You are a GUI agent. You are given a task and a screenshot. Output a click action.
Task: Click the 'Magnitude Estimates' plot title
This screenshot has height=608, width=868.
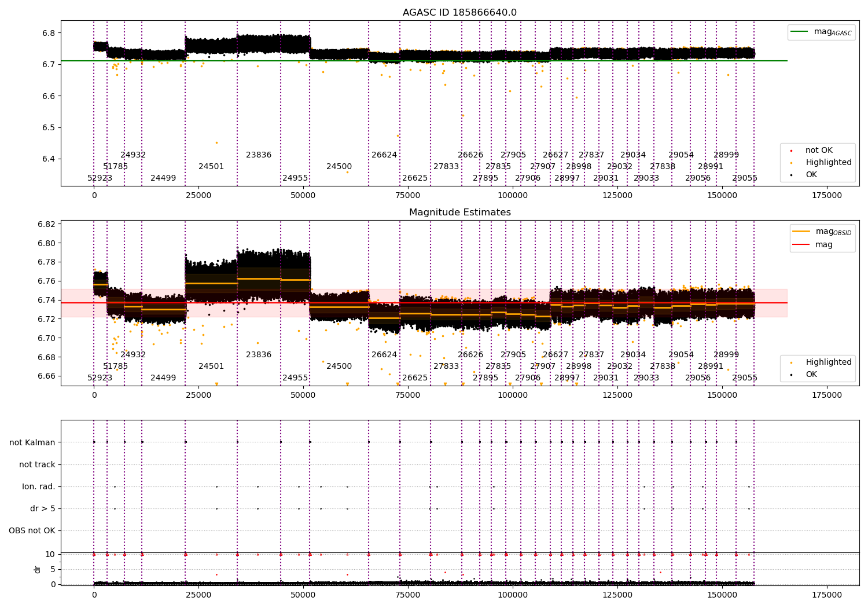coord(459,213)
